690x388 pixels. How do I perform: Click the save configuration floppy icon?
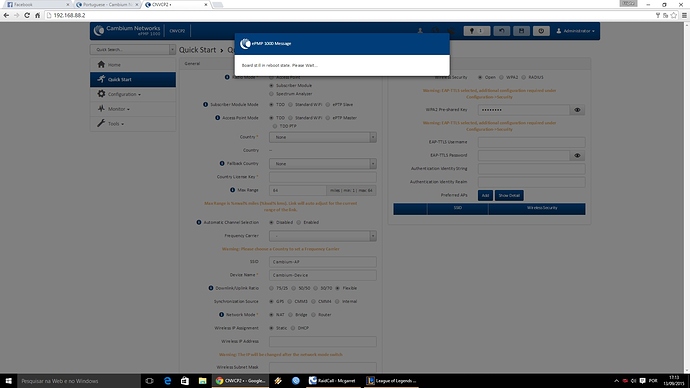coord(521,31)
